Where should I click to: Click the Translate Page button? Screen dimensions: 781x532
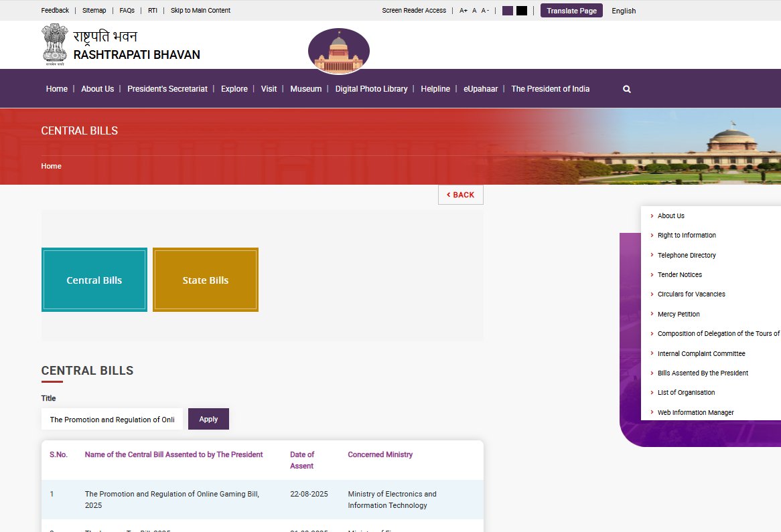571,11
